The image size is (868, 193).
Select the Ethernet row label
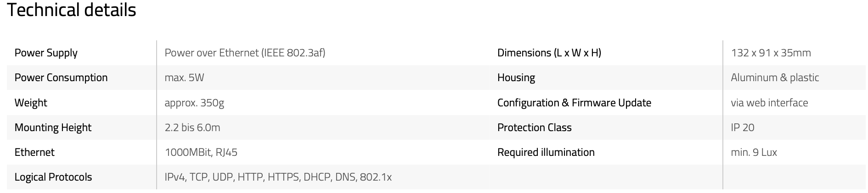coord(34,152)
